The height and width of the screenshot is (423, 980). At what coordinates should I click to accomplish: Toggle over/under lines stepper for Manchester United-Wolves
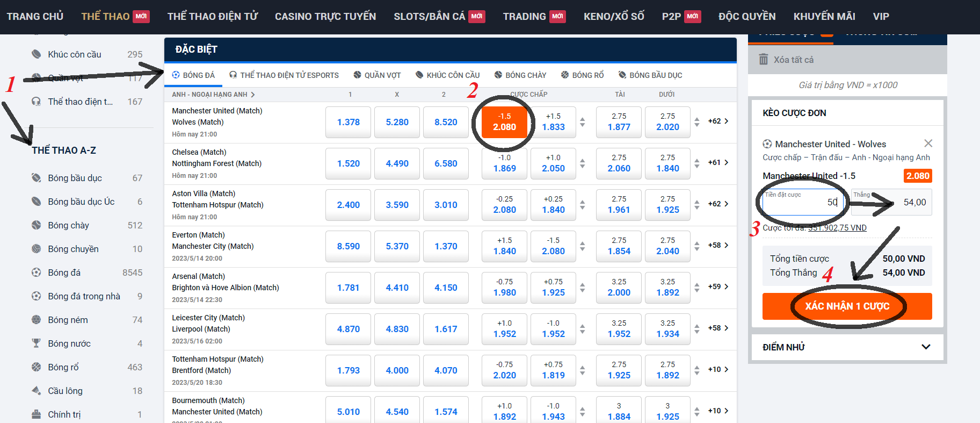(696, 122)
